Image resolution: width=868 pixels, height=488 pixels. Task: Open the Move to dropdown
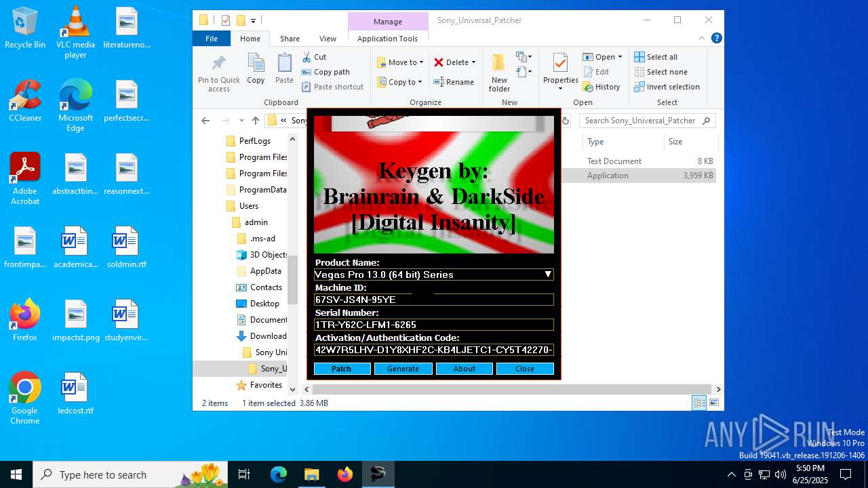[x=400, y=62]
